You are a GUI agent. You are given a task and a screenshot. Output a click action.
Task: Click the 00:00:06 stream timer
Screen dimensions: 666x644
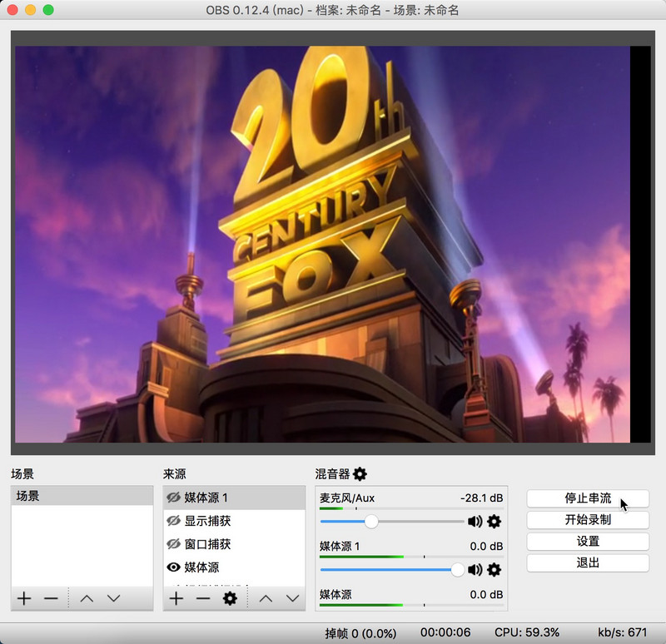coord(445,632)
